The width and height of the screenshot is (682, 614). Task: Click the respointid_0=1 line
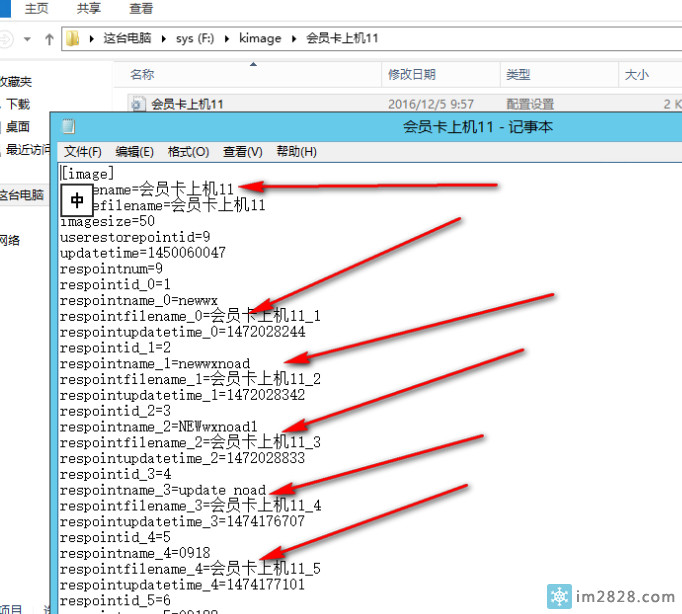(x=115, y=285)
